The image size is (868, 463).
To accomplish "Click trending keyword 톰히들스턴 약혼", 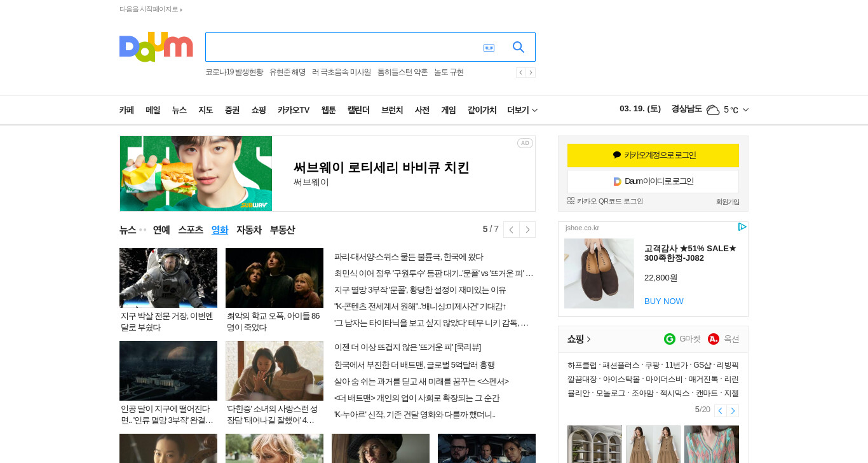I will tap(402, 73).
